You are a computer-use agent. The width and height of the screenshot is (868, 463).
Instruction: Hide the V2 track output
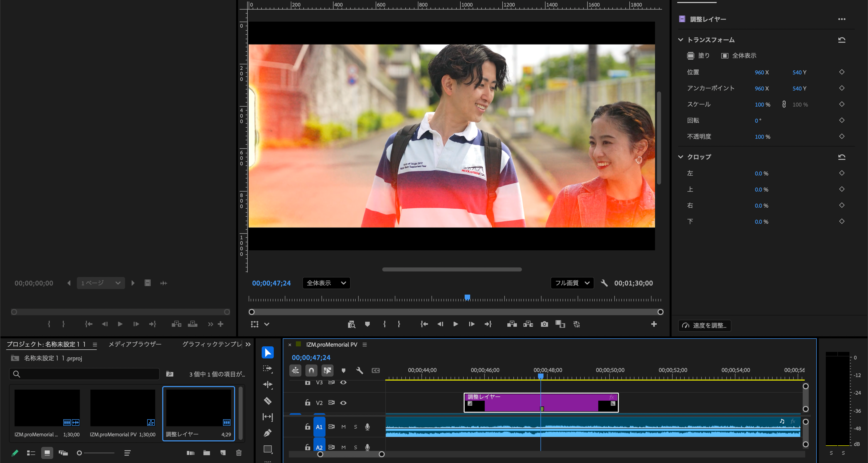tap(343, 403)
